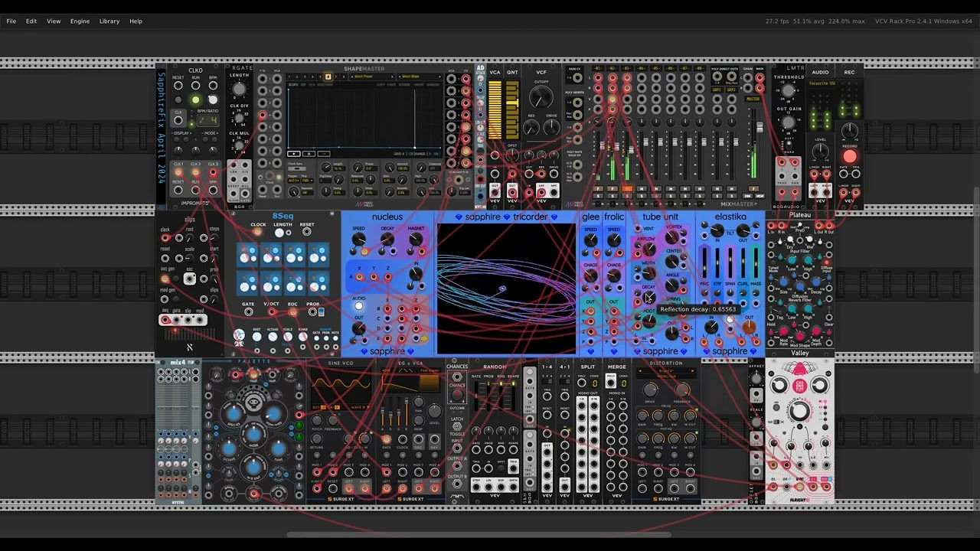Viewport: 980px width, 551px height.
Task: Open ShapeMaster Play FWD dropdown
Action: point(307,181)
